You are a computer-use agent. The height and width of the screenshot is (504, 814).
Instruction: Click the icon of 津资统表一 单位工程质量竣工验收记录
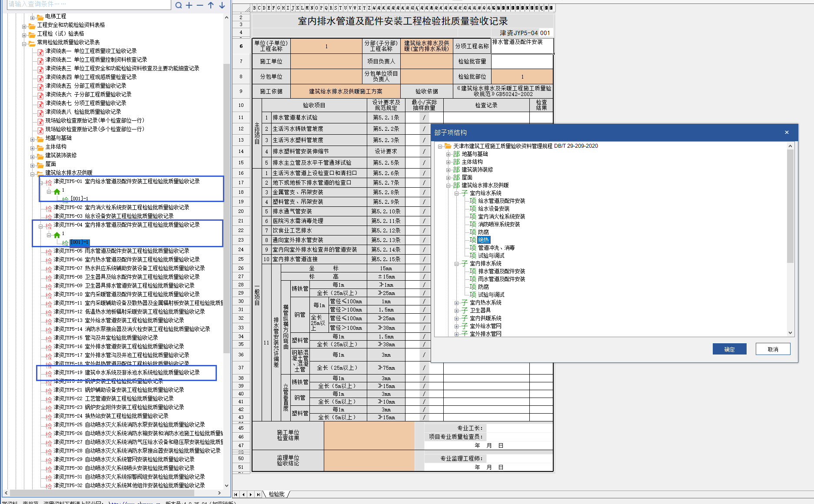tap(40, 52)
